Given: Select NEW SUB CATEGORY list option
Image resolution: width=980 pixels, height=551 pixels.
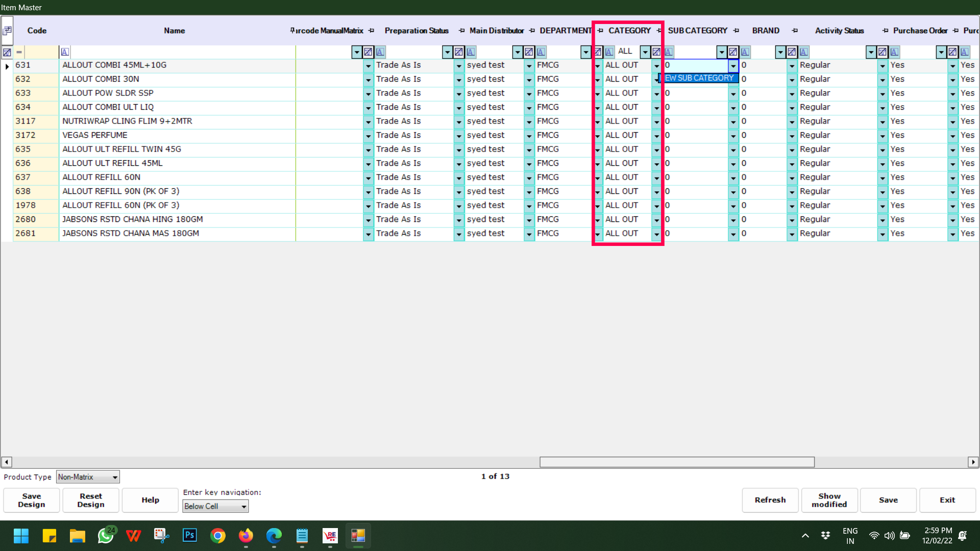Looking at the screenshot, I should 699,78.
